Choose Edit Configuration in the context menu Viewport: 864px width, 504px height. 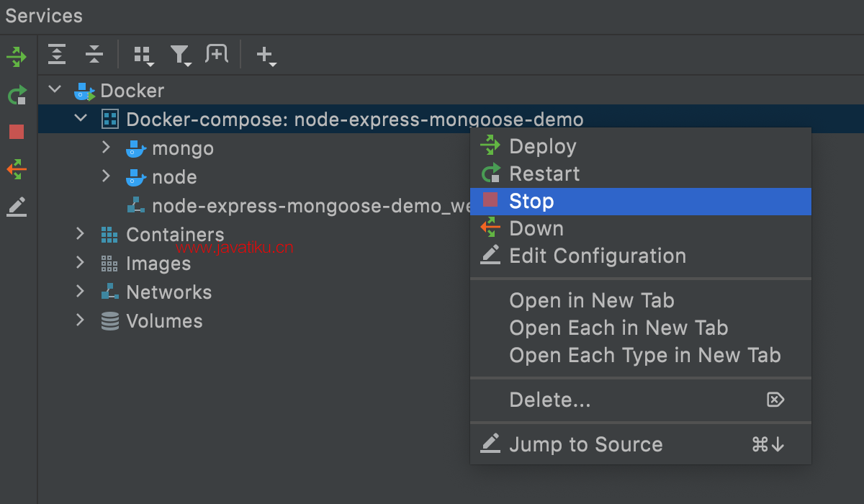pos(641,256)
